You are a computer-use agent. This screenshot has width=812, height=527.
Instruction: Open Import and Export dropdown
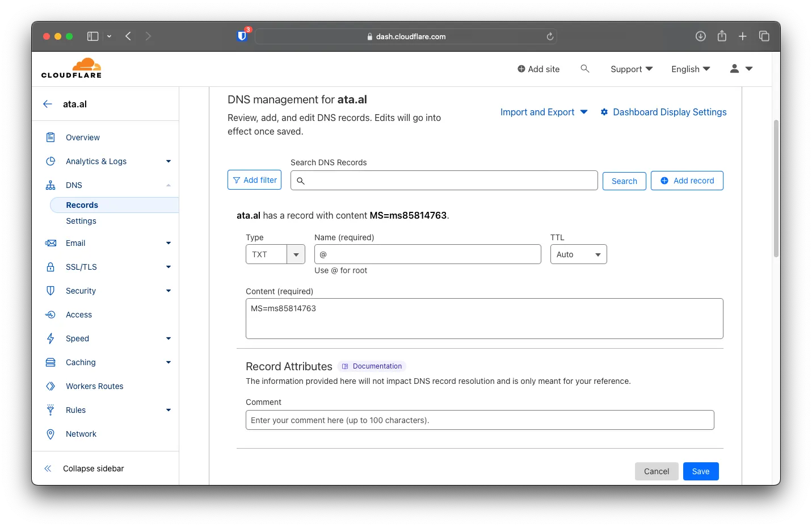(x=544, y=112)
